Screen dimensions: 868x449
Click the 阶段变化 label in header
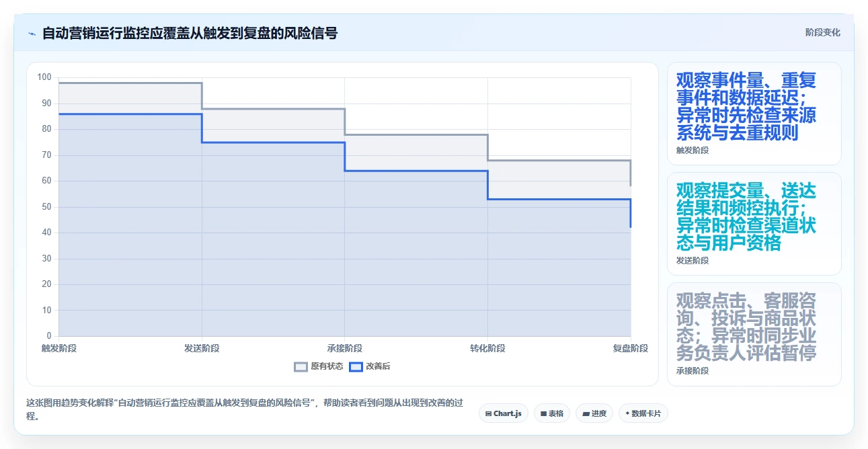[822, 32]
